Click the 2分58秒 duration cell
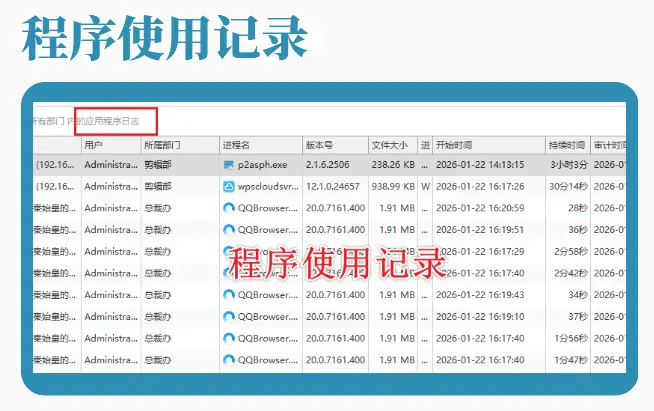The width and height of the screenshot is (654, 411). coord(571,251)
